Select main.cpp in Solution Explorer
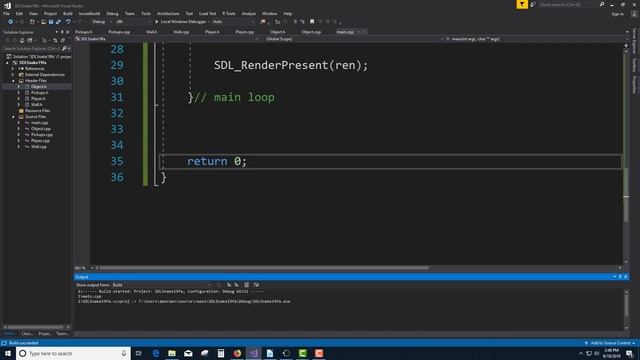 40,123
